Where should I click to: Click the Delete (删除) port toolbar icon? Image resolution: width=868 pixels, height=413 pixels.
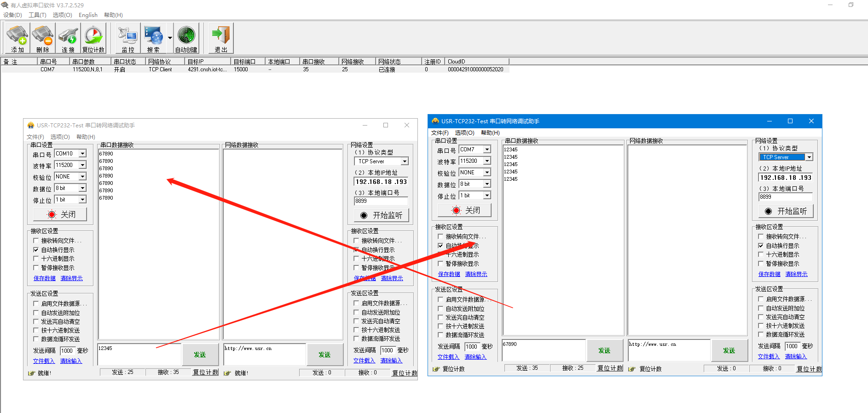(43, 39)
